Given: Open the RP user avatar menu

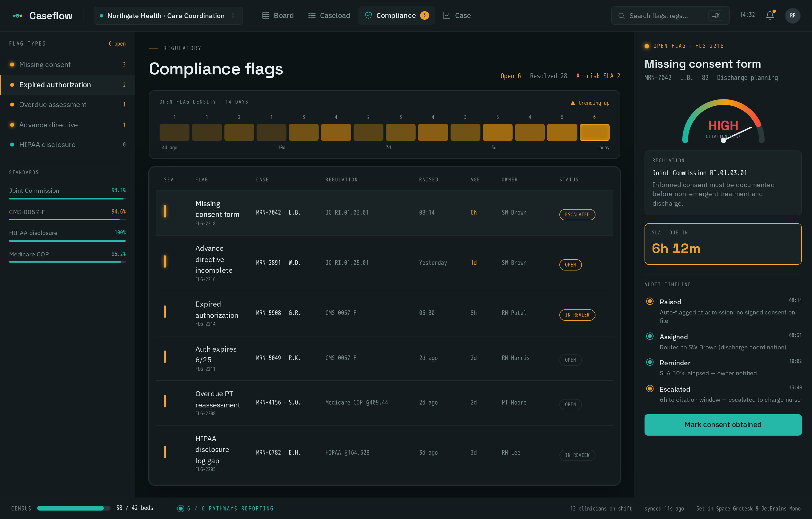Looking at the screenshot, I should point(793,15).
